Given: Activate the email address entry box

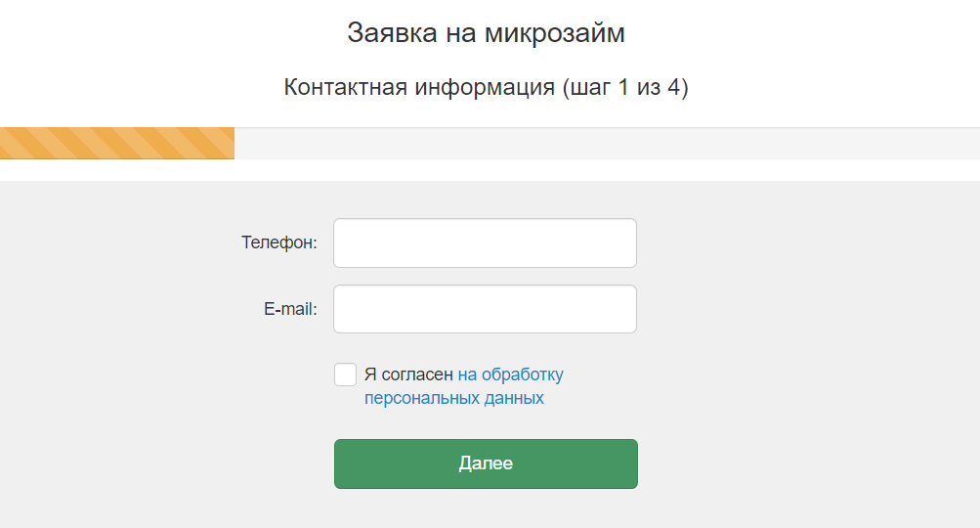Looking at the screenshot, I should point(485,309).
